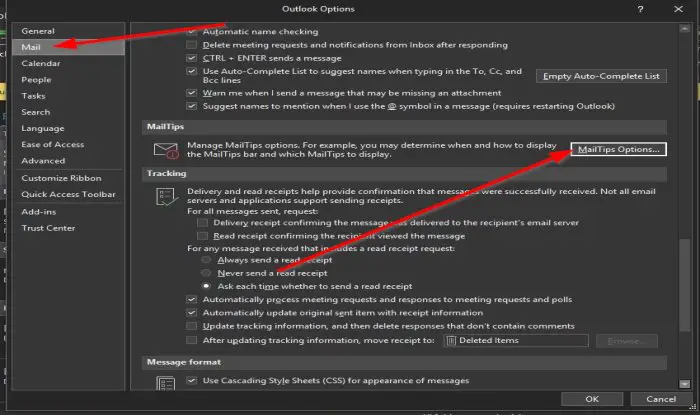Toggle Use Cascading Style Sheets checkbox

tap(192, 381)
